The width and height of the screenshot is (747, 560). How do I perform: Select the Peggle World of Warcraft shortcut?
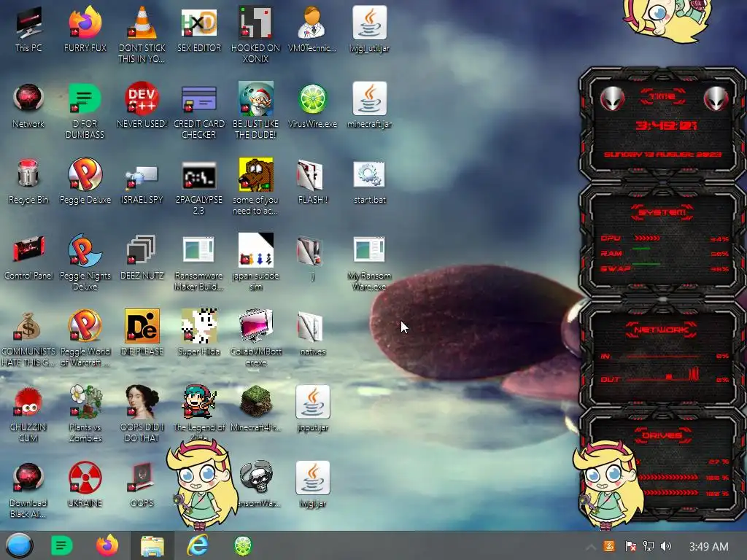click(x=85, y=326)
